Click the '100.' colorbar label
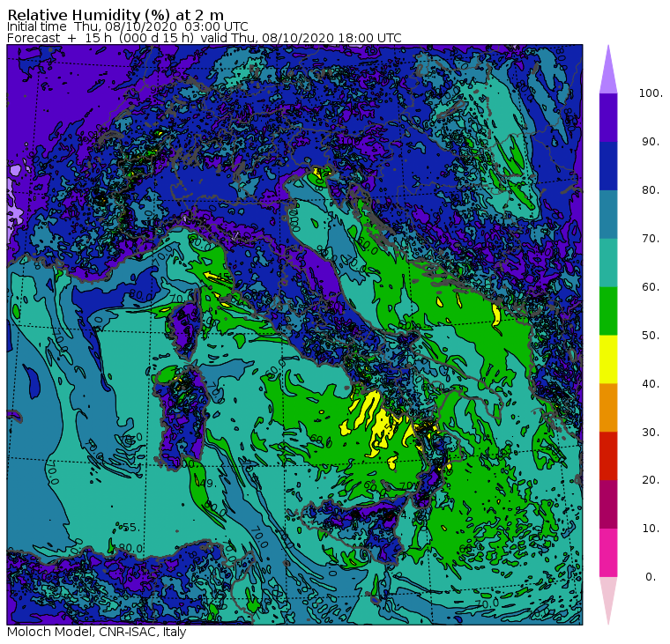 [651, 93]
